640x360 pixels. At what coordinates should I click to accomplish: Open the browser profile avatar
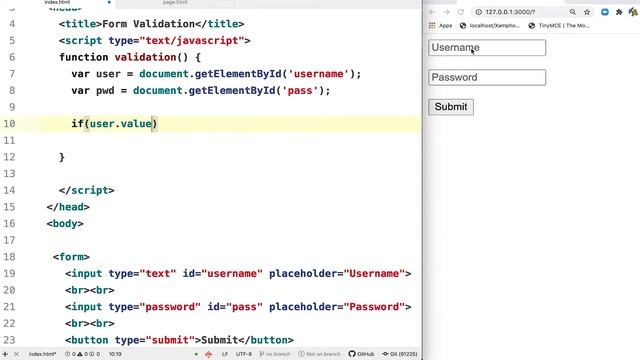click(x=633, y=12)
